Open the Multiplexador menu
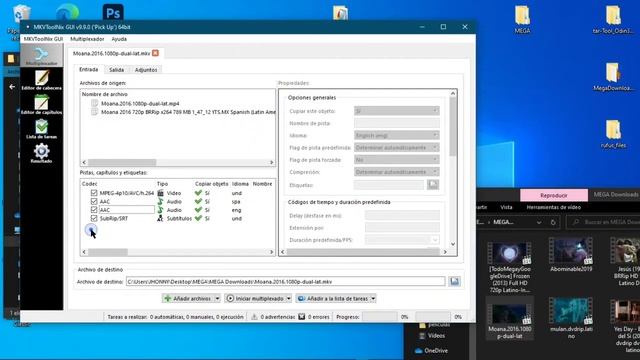Viewport: 640px width, 360px height. [87, 39]
